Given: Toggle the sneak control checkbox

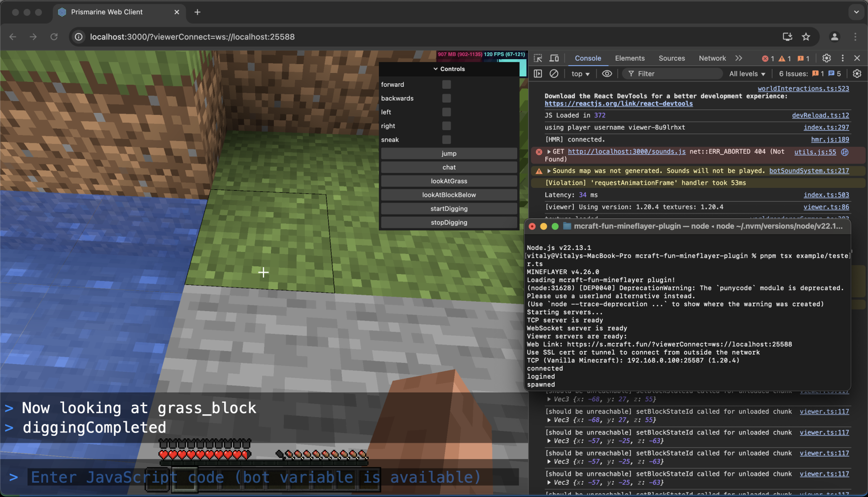Looking at the screenshot, I should pos(446,140).
